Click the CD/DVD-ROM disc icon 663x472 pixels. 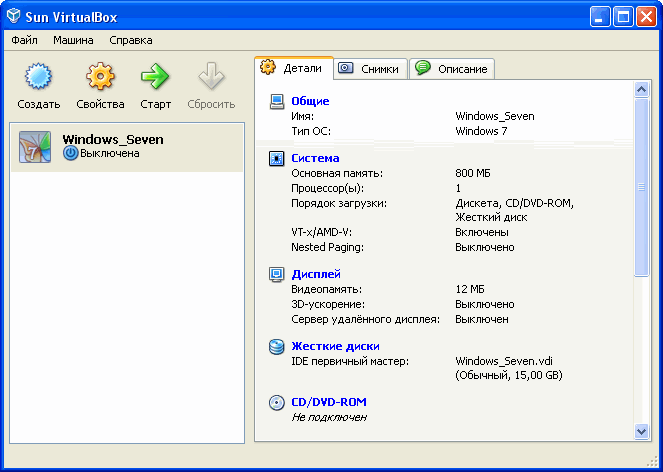[x=277, y=402]
